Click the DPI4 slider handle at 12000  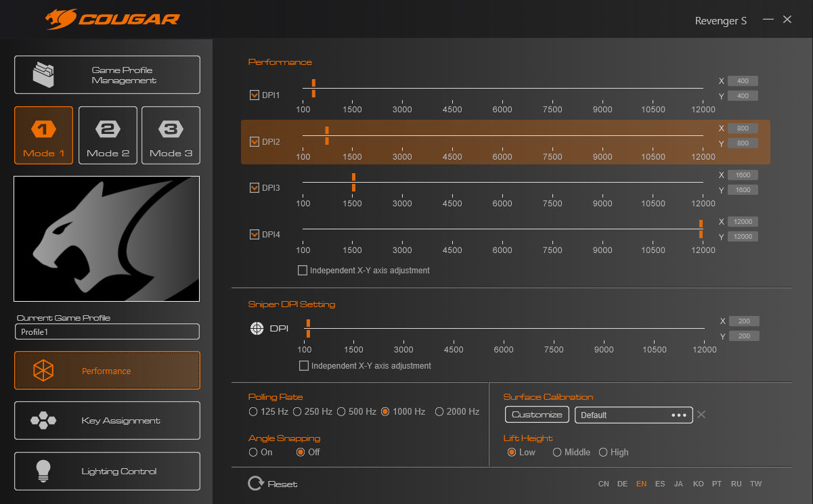(x=701, y=229)
